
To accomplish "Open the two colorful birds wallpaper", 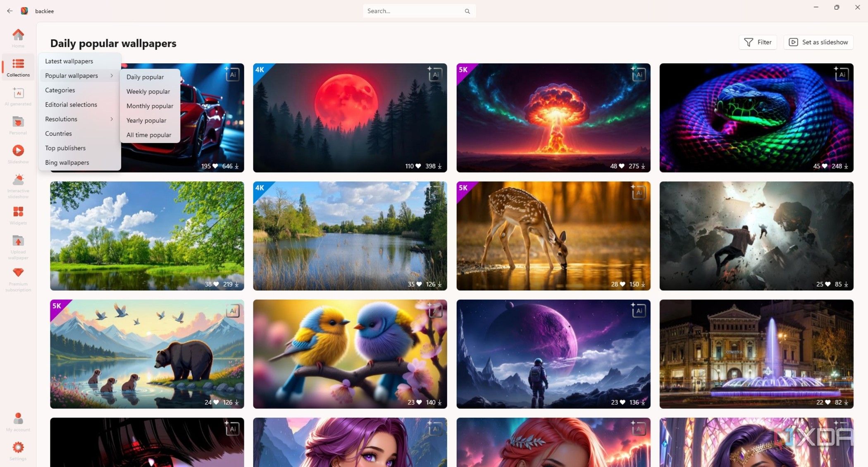I will [350, 354].
